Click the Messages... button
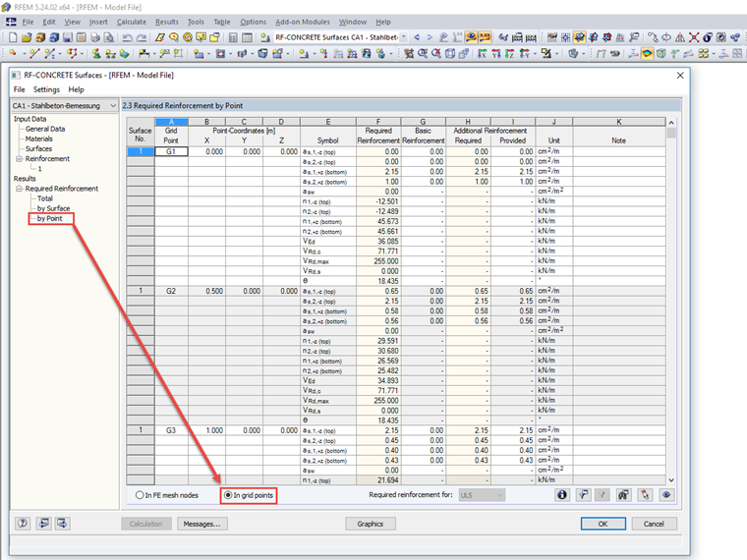This screenshot has height=560, width=747. (202, 524)
